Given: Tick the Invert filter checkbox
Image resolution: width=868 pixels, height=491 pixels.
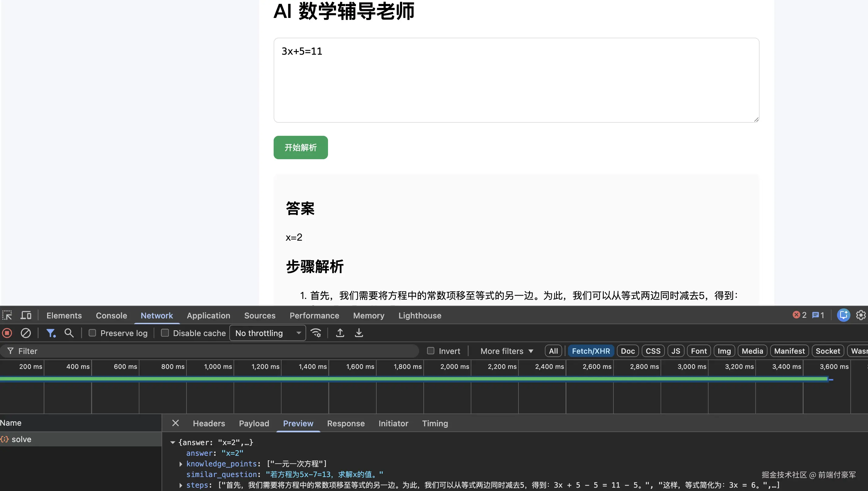Looking at the screenshot, I should [x=430, y=351].
